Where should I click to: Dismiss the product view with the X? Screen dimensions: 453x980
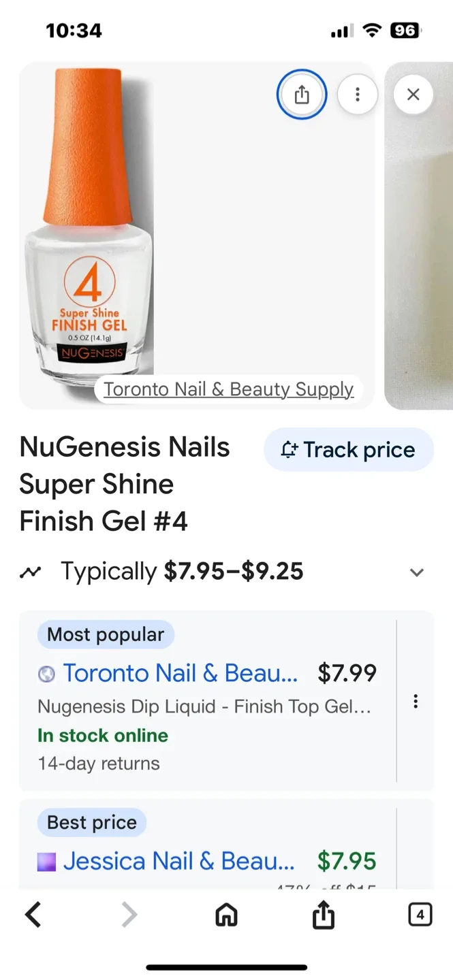(413, 95)
